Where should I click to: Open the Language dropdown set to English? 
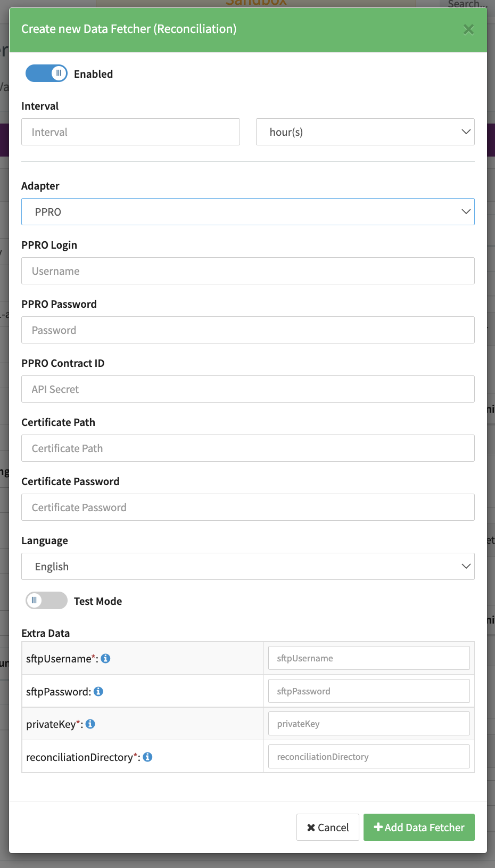[248, 567]
